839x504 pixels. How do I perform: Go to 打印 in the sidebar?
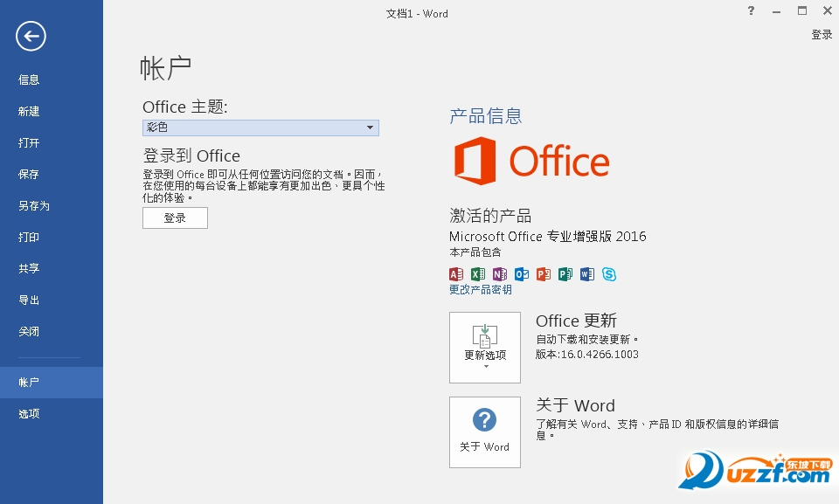30,238
